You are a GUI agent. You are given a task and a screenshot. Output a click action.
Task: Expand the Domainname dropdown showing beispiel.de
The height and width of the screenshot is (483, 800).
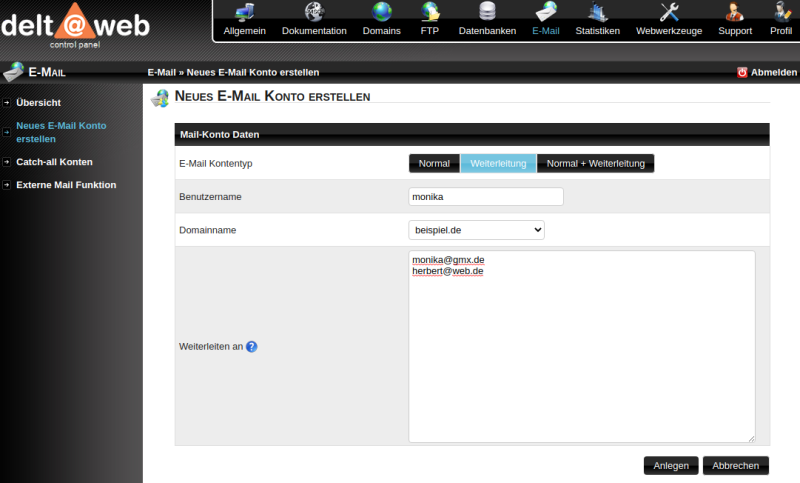pos(477,230)
